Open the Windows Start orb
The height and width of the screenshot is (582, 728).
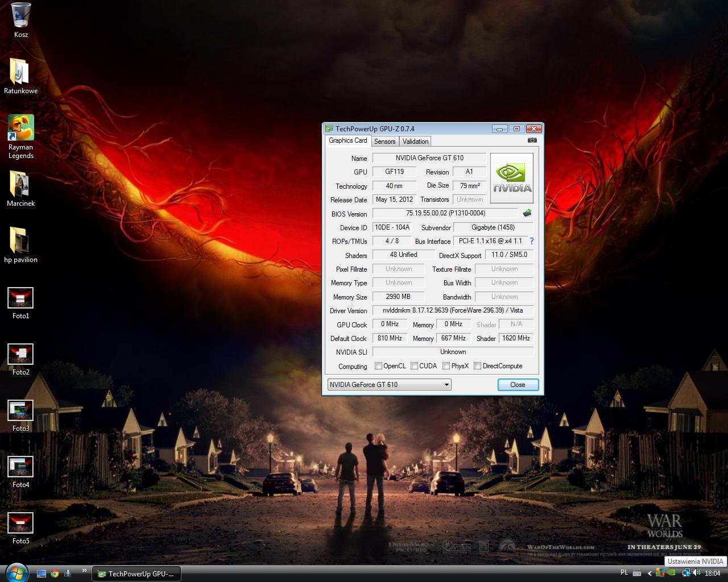click(16, 572)
